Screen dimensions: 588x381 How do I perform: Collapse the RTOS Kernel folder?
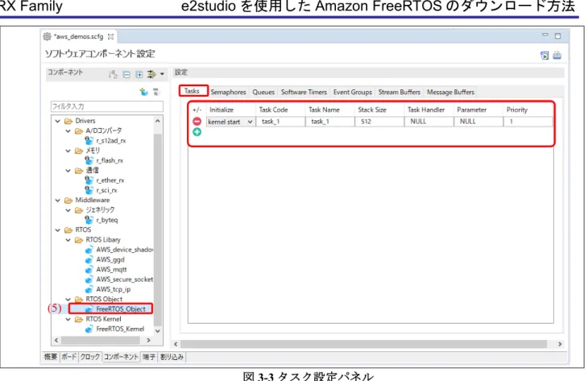pos(68,319)
